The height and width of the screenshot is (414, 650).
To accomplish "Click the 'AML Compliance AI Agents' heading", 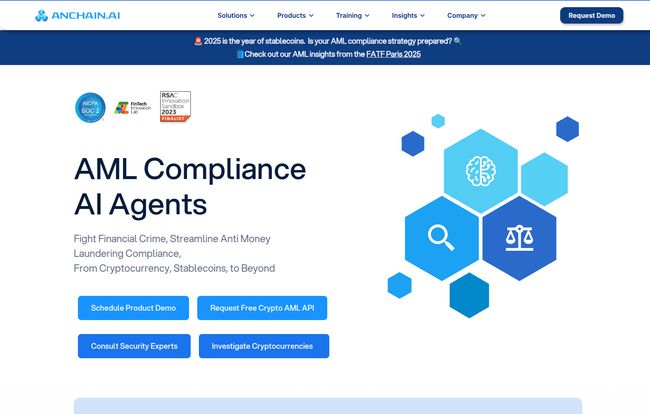I will coord(190,186).
